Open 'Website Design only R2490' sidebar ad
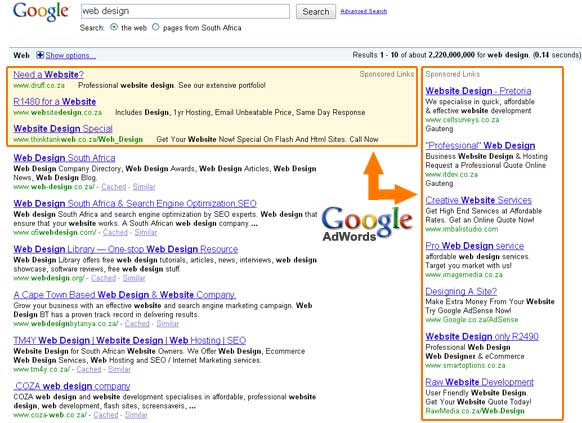Viewport: 582px width, 423px height. (482, 336)
